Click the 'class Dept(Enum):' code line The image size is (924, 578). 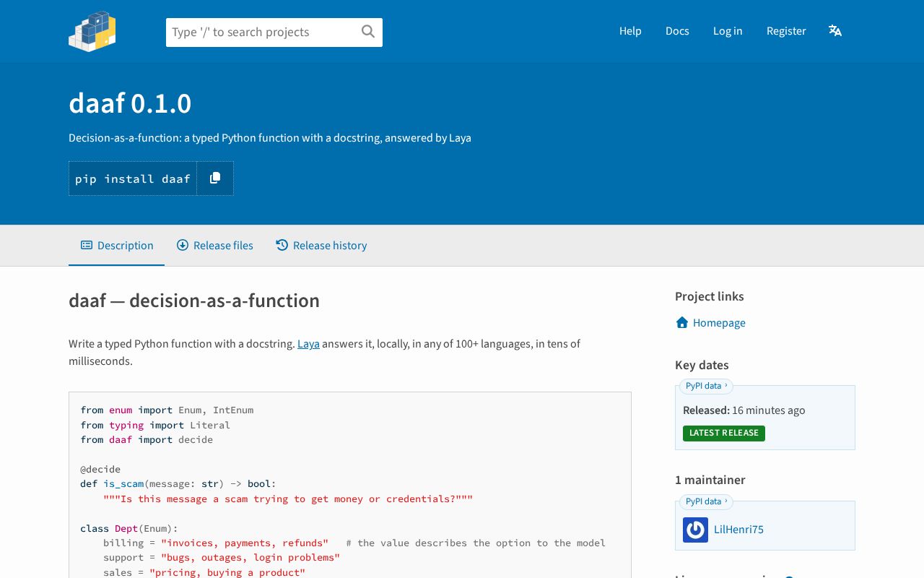coord(129,528)
